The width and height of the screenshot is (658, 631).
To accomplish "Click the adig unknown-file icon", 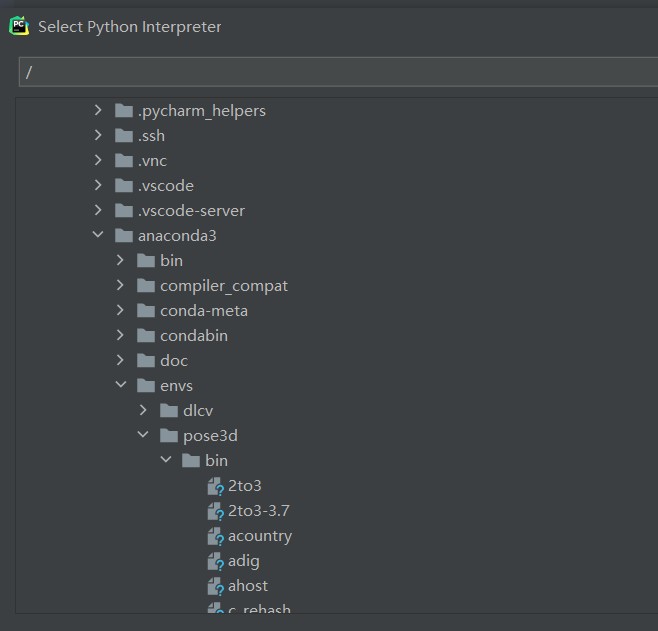I will [216, 561].
